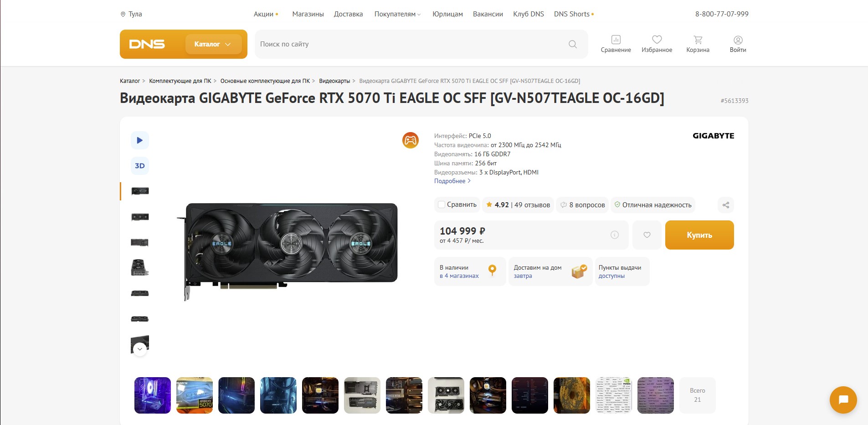Share the product via share icon

(x=726, y=205)
